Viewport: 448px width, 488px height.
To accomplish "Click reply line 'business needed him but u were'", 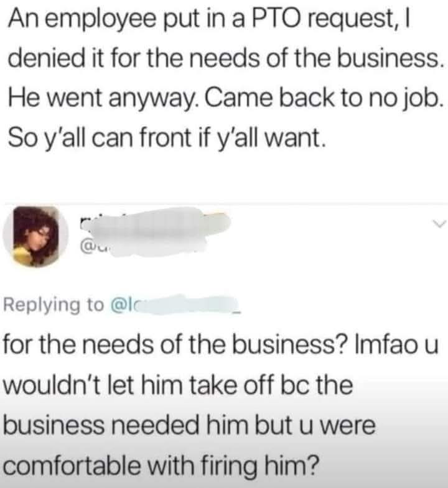I will click(x=189, y=425).
